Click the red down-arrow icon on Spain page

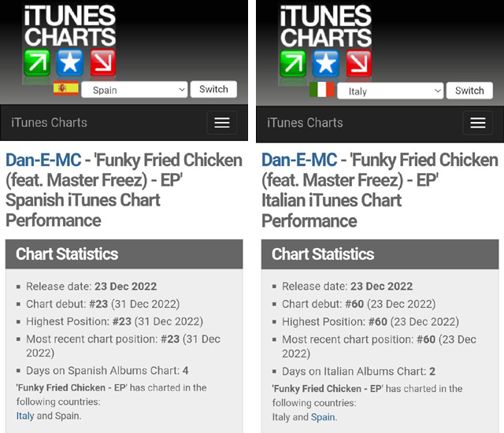pyautogui.click(x=103, y=62)
